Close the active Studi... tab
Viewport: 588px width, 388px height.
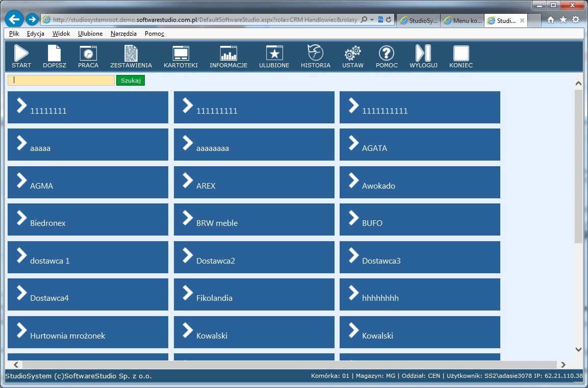click(x=522, y=20)
